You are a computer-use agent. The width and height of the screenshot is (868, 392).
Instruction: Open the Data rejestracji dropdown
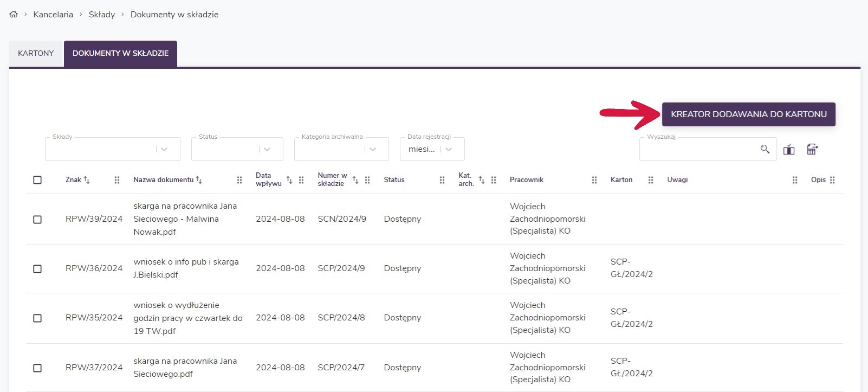449,150
